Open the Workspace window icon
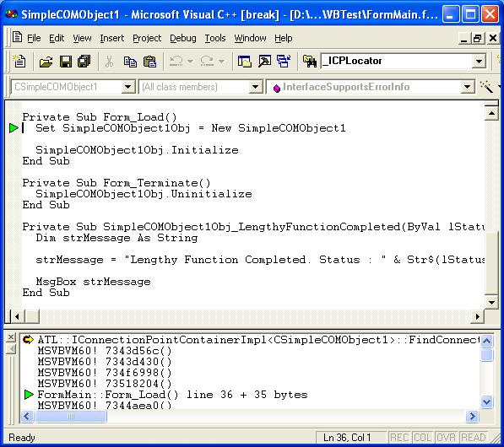The image size is (504, 447). [x=245, y=61]
